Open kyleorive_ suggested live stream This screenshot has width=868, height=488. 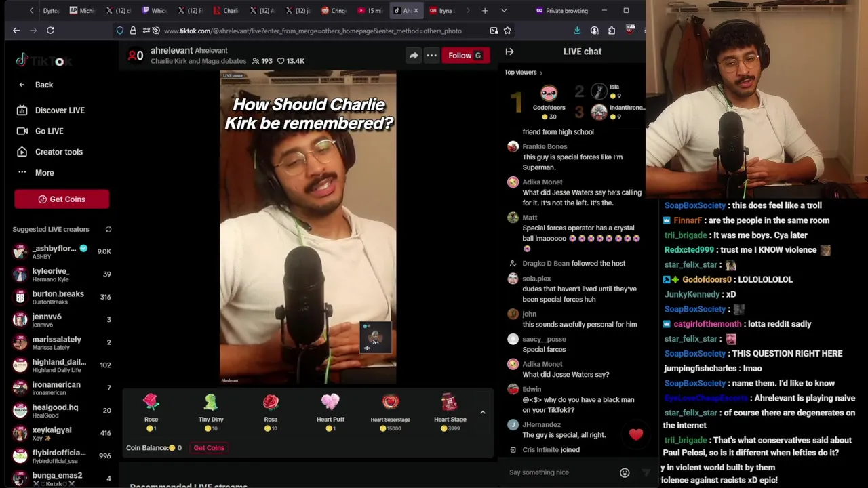point(62,274)
